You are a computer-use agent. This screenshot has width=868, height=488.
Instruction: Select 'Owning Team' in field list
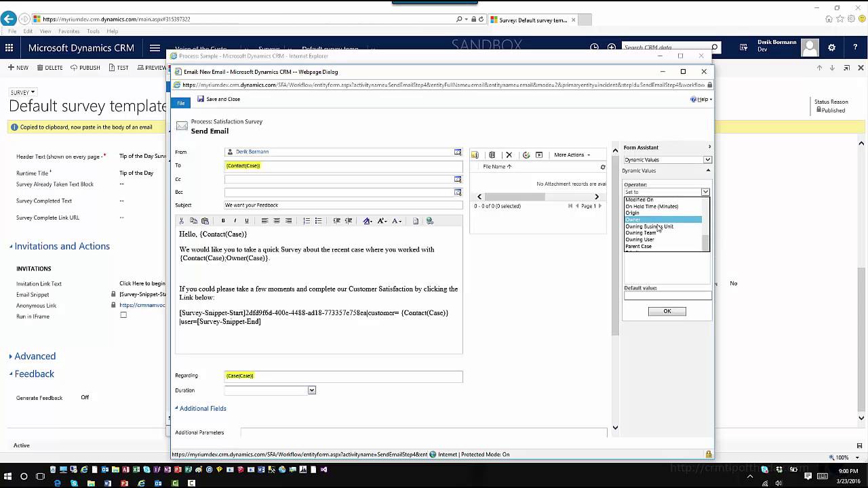[x=640, y=232]
